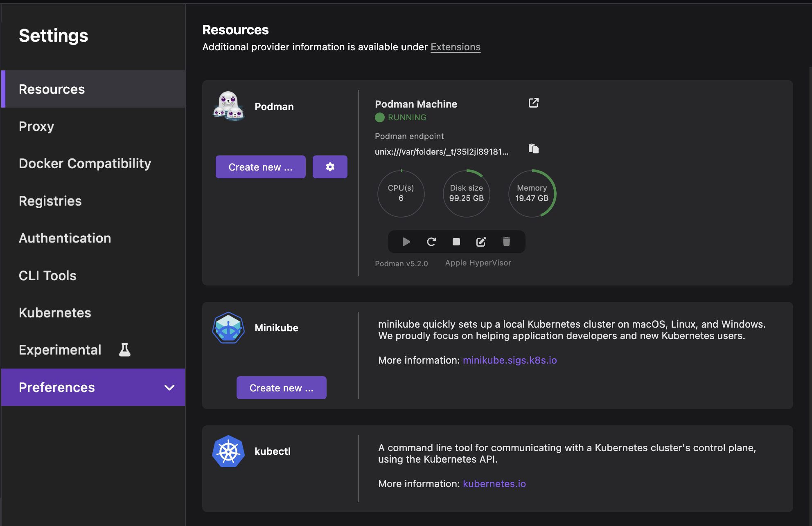Open the kubernetes.io link
Screen dimensions: 812x526
494,484
